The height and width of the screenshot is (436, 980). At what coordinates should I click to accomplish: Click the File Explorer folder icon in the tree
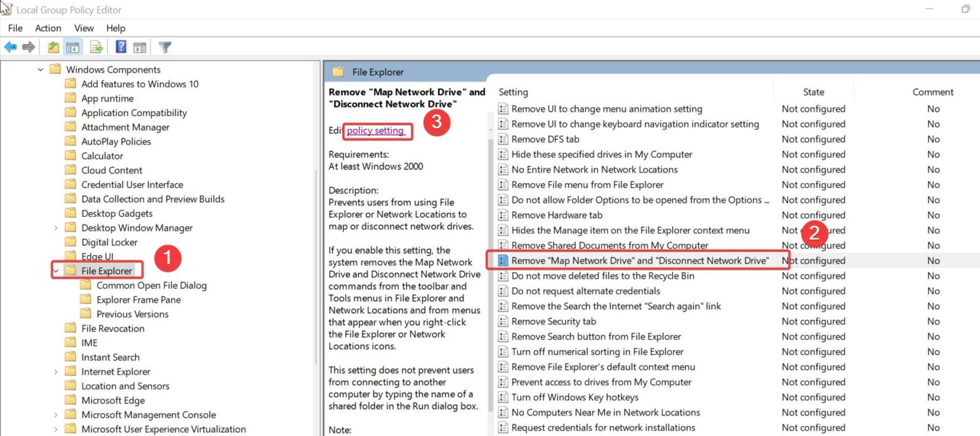[72, 270]
